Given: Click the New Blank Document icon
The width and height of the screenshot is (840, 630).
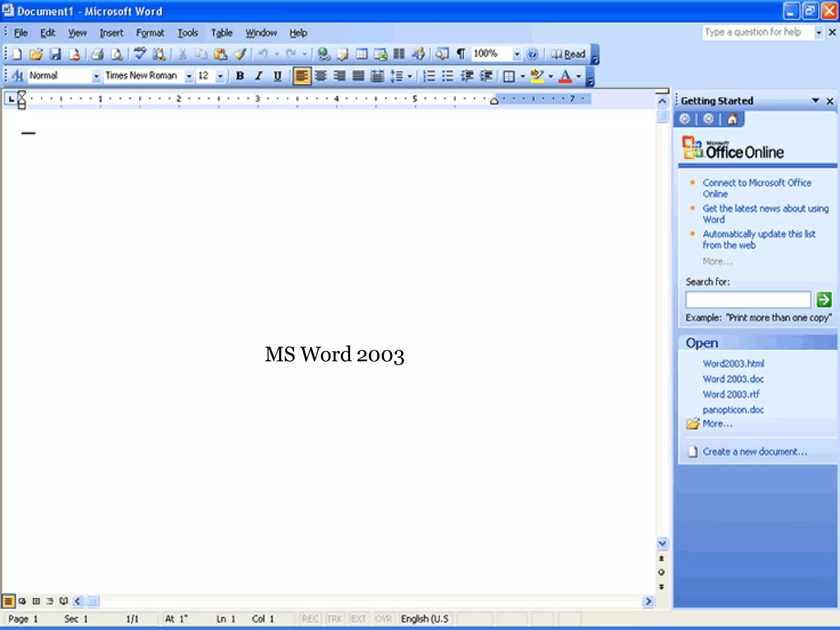Looking at the screenshot, I should pos(17,54).
